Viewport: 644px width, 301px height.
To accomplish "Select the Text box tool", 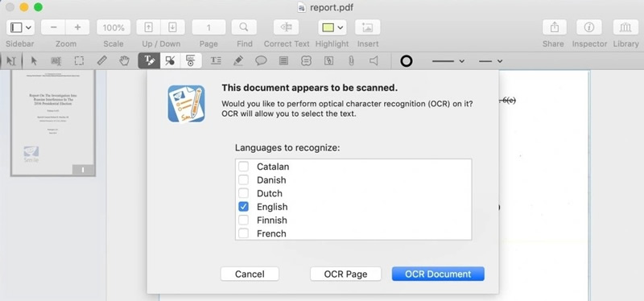I will [216, 61].
